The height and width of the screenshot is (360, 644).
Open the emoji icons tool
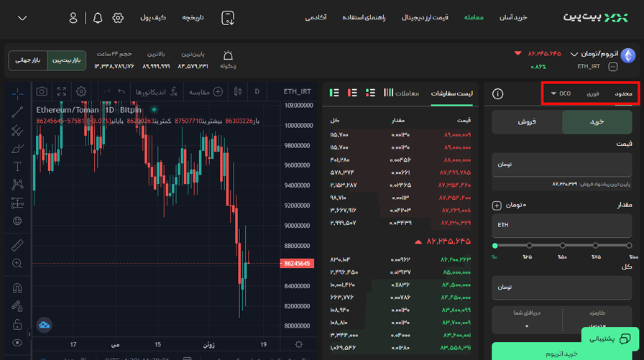tap(17, 221)
